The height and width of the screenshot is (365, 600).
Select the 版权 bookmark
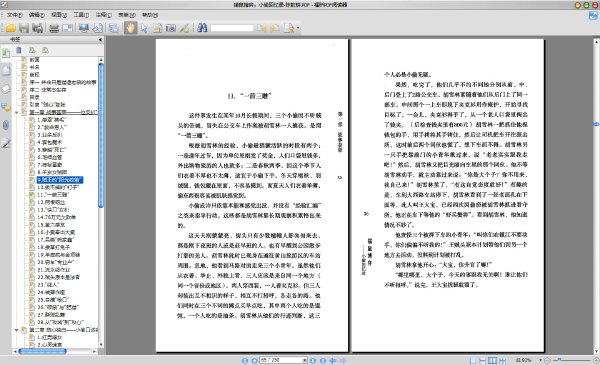tap(34, 75)
